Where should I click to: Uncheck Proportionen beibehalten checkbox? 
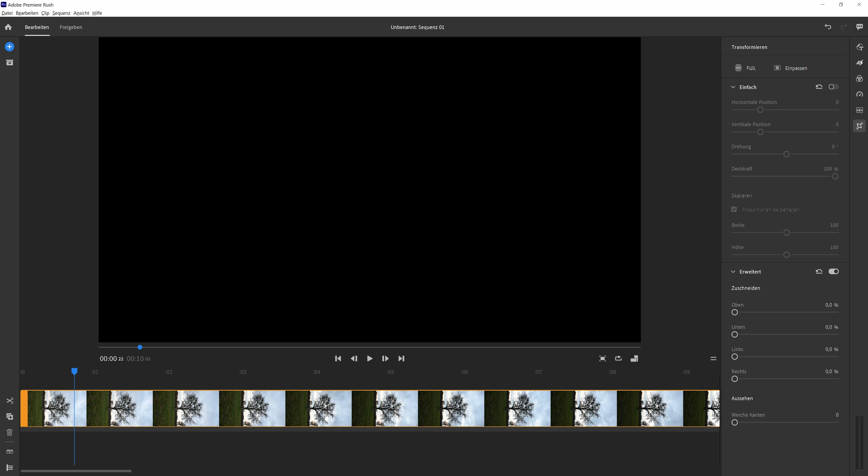(734, 209)
